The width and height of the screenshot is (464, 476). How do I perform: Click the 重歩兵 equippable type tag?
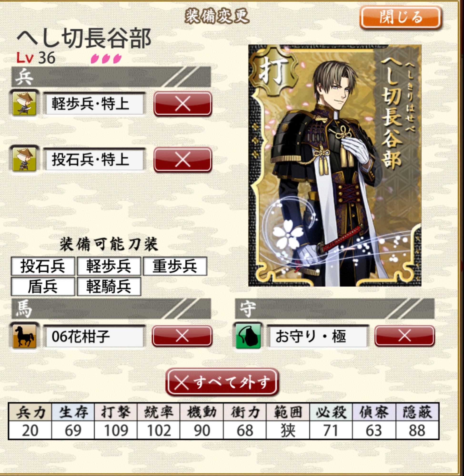(175, 266)
